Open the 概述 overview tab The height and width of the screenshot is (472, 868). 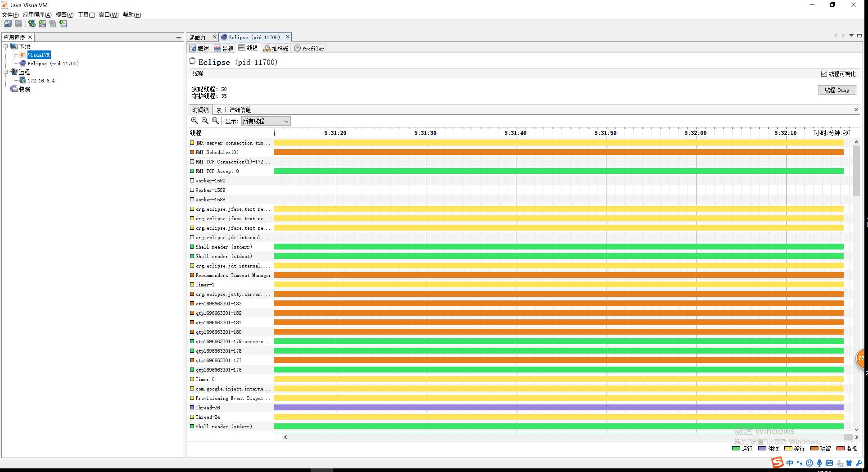(199, 49)
